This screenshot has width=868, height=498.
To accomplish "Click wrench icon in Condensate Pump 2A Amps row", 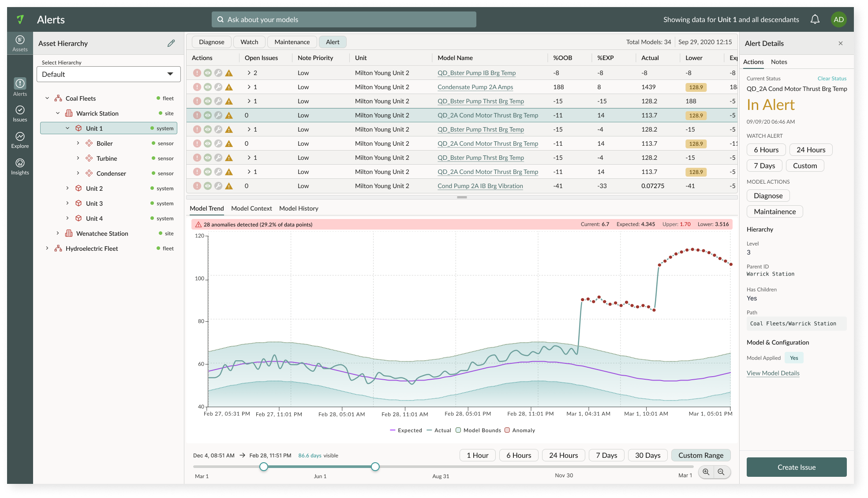I will pos(218,87).
